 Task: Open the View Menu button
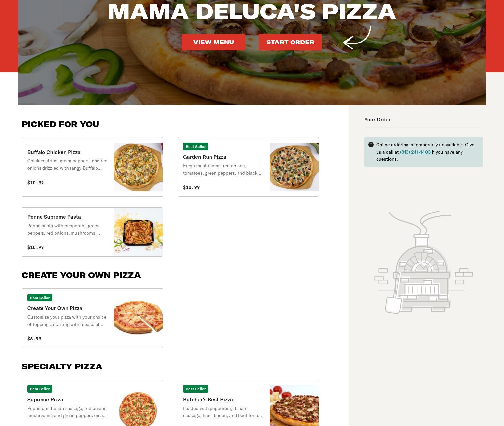[x=213, y=42]
